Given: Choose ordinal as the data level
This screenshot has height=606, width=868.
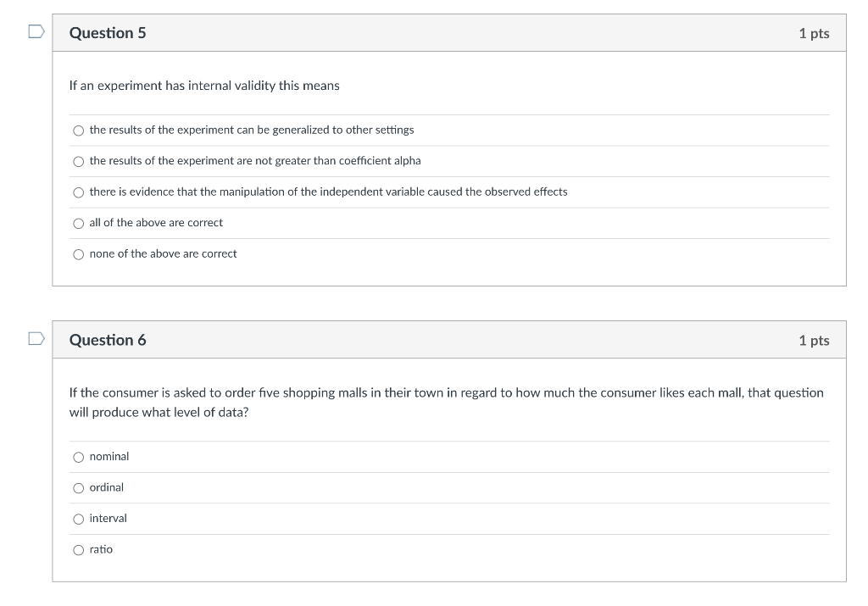Looking at the screenshot, I should [79, 488].
